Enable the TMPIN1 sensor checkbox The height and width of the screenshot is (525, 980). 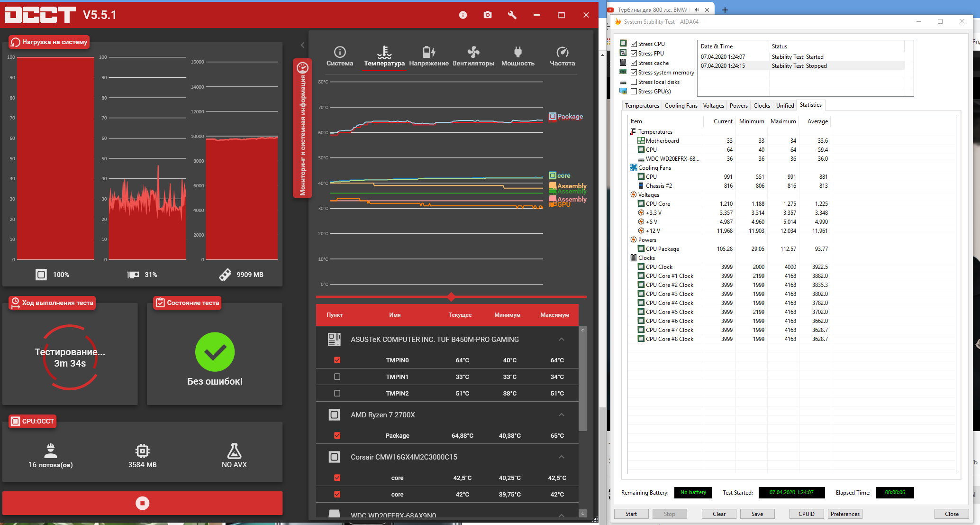point(337,377)
